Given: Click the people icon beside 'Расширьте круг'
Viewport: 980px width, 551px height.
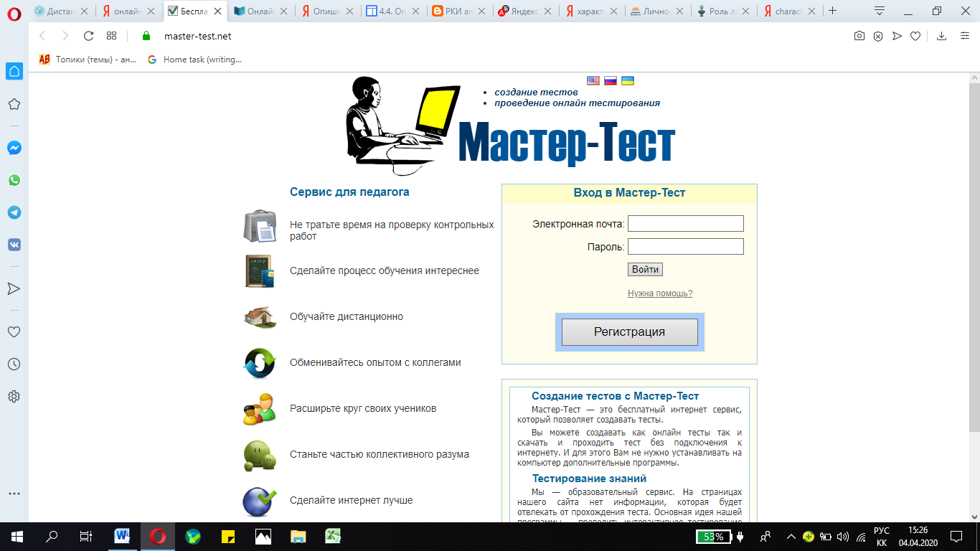Looking at the screenshot, I should tap(259, 408).
